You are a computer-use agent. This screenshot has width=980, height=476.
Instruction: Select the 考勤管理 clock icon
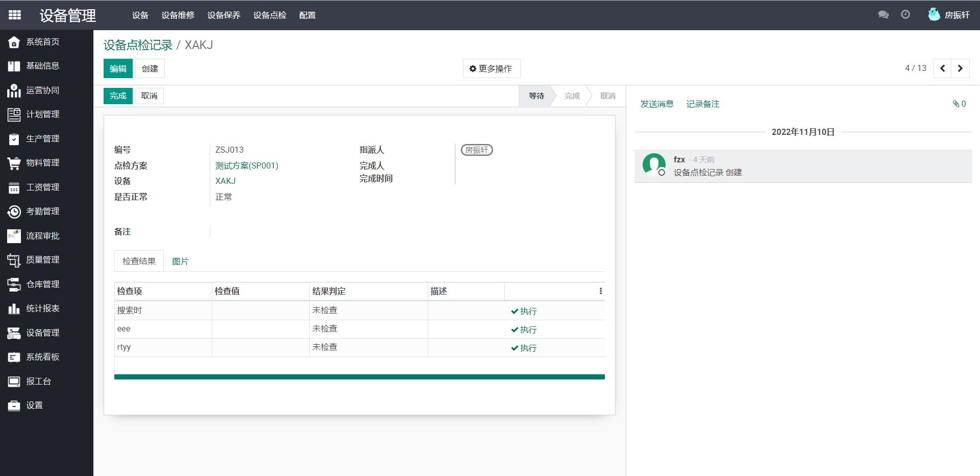tap(14, 212)
